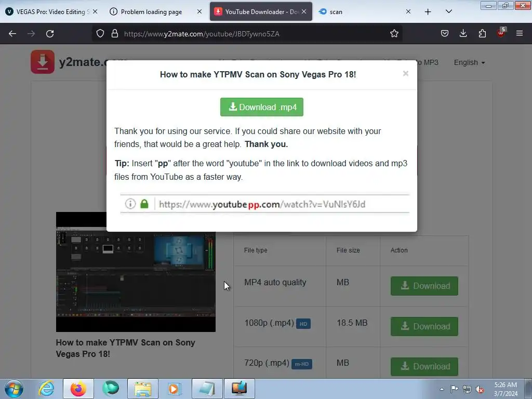Close the Problem loading page tab
The width and height of the screenshot is (532, 399).
(199, 11)
